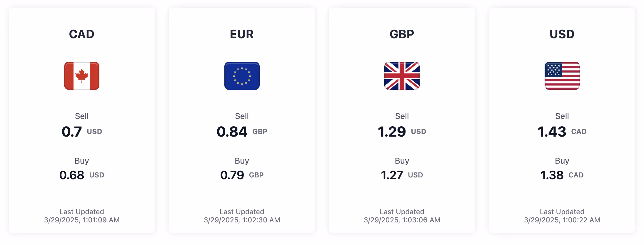Click the CAD sell rate 0.7
The image size is (644, 245).
coord(72,132)
